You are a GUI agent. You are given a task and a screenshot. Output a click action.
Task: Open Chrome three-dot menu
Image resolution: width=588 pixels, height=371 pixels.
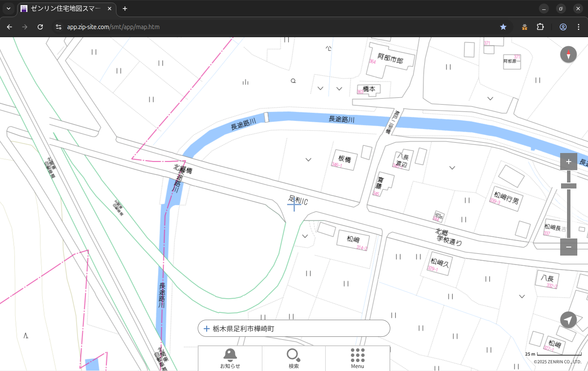(x=579, y=27)
